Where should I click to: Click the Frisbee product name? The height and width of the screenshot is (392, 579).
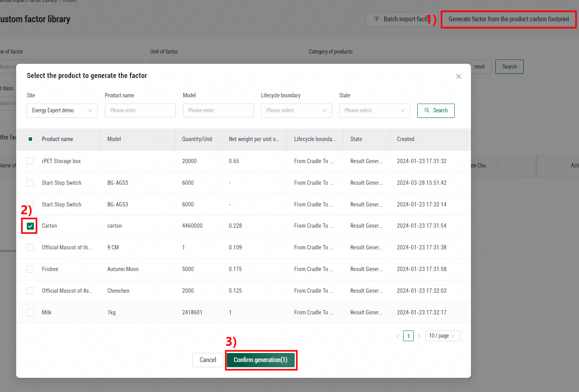tap(50, 269)
